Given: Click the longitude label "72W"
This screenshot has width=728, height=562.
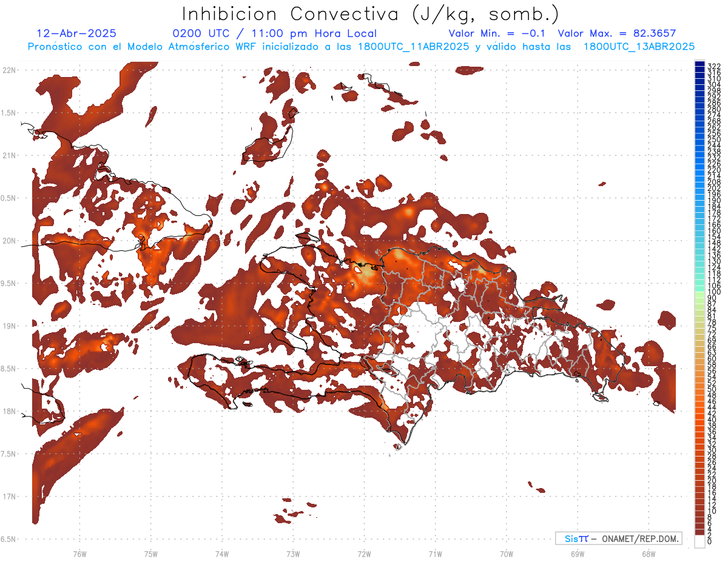Looking at the screenshot, I should click(364, 554).
